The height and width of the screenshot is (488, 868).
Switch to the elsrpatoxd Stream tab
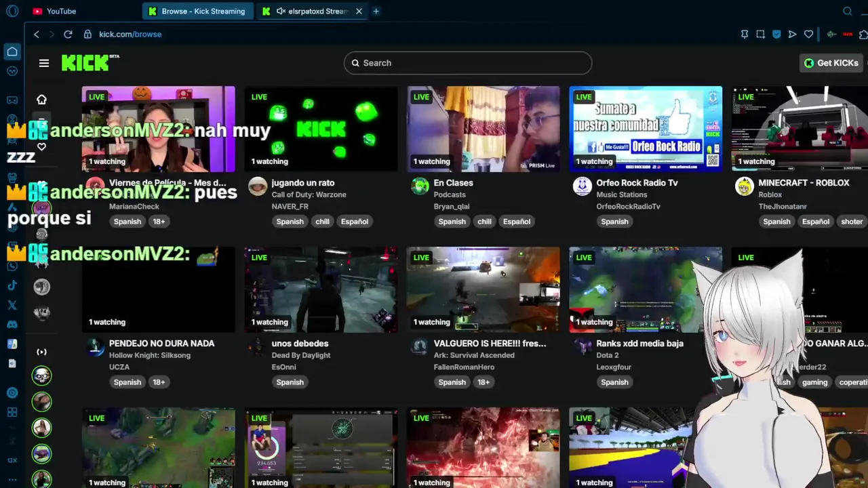click(x=313, y=12)
